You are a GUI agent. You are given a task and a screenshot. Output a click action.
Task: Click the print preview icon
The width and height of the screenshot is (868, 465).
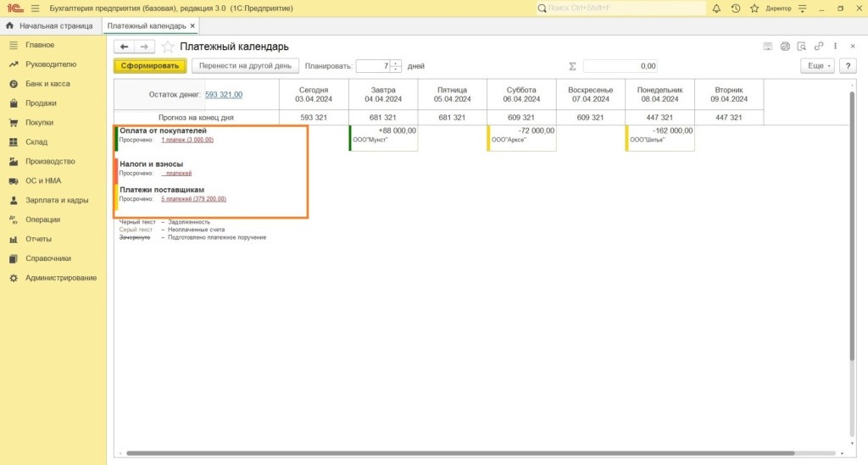tap(802, 47)
